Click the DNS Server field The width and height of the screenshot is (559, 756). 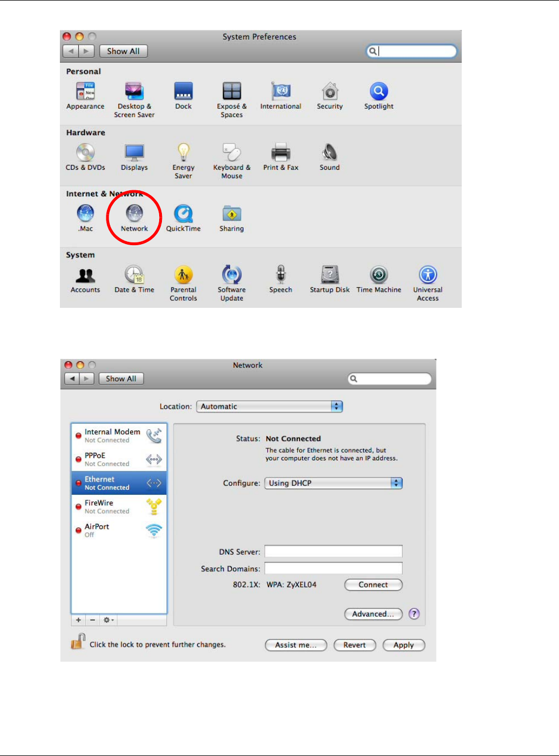point(333,551)
